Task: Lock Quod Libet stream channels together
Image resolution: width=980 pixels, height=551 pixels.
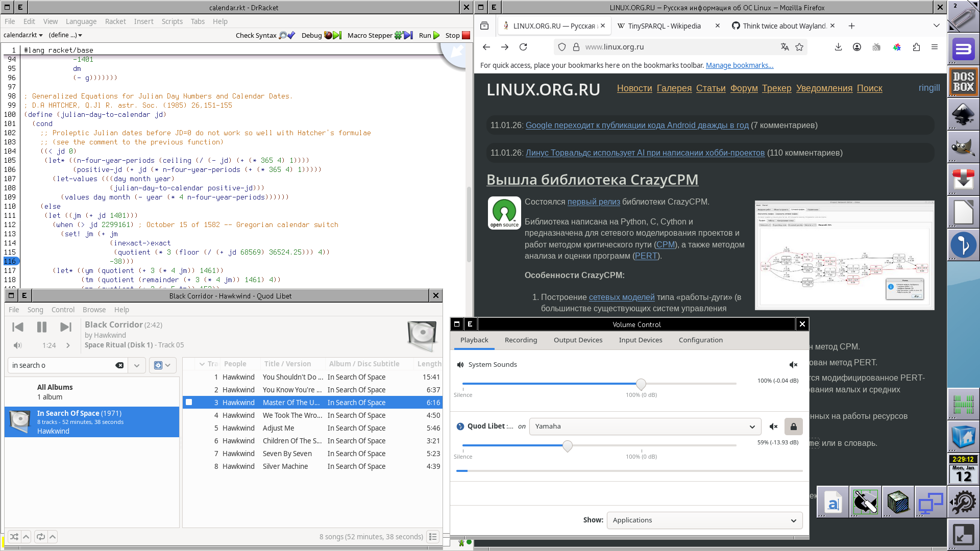Action: point(793,427)
